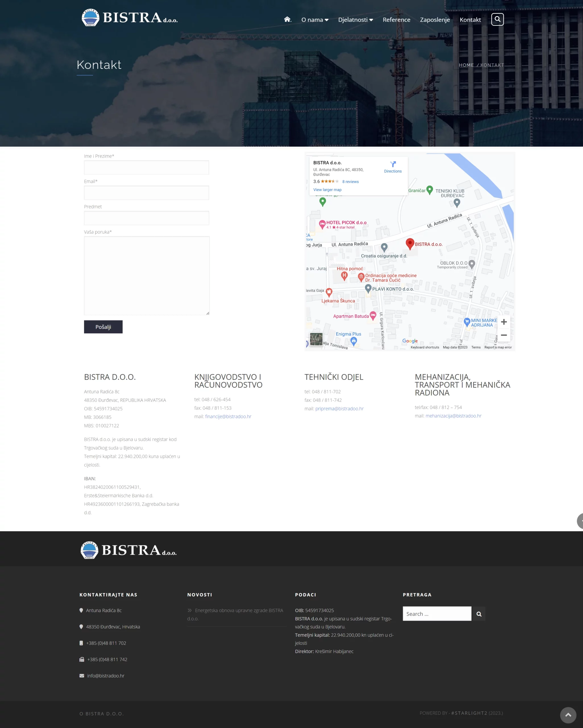Expand the O nama dropdown menu

[315, 20]
